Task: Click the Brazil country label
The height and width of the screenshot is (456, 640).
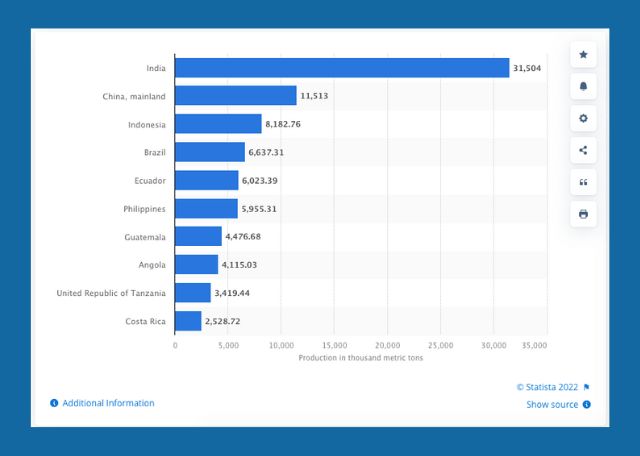Action: pyautogui.click(x=155, y=152)
